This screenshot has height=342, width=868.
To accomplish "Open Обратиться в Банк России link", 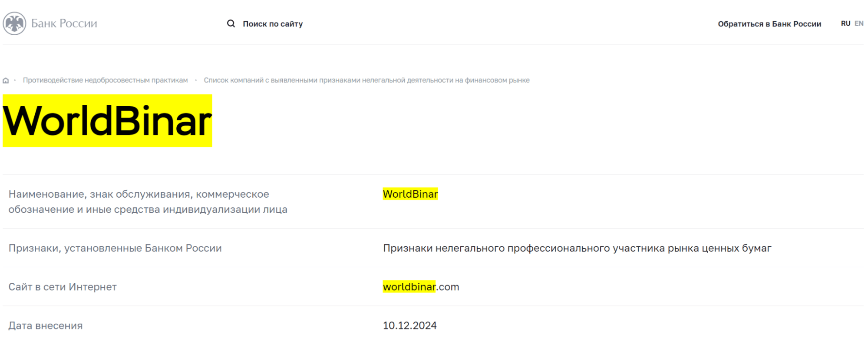I will pos(769,24).
